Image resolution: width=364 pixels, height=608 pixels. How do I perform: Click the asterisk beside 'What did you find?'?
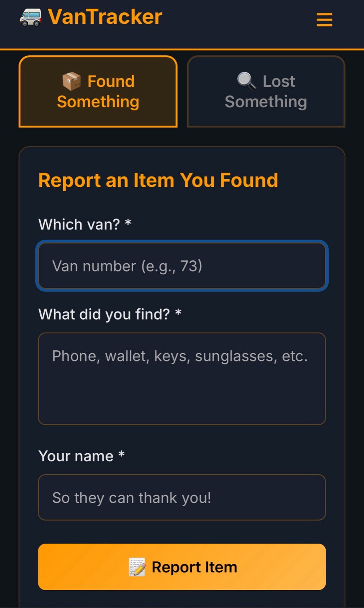[178, 313]
